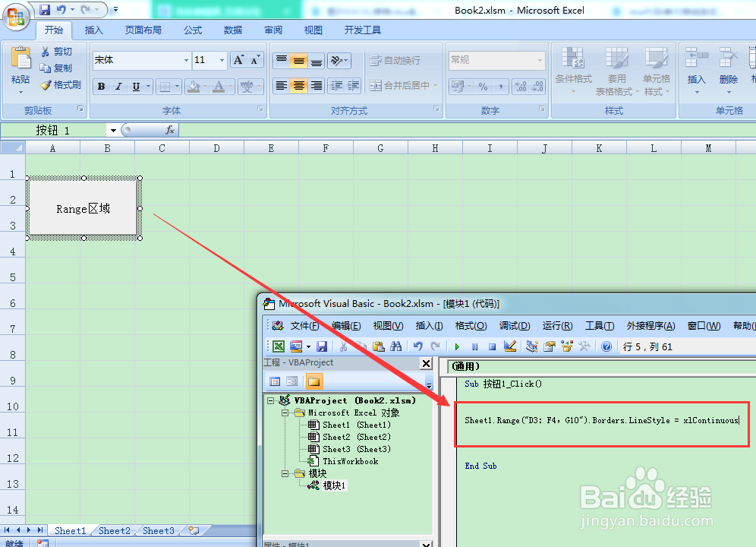
Task: Toggle bold formatting on the selected text
Action: [x=100, y=86]
